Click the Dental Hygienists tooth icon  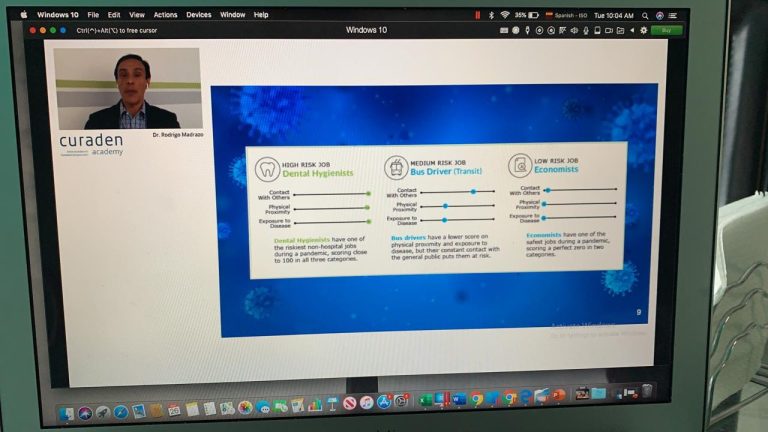[266, 167]
